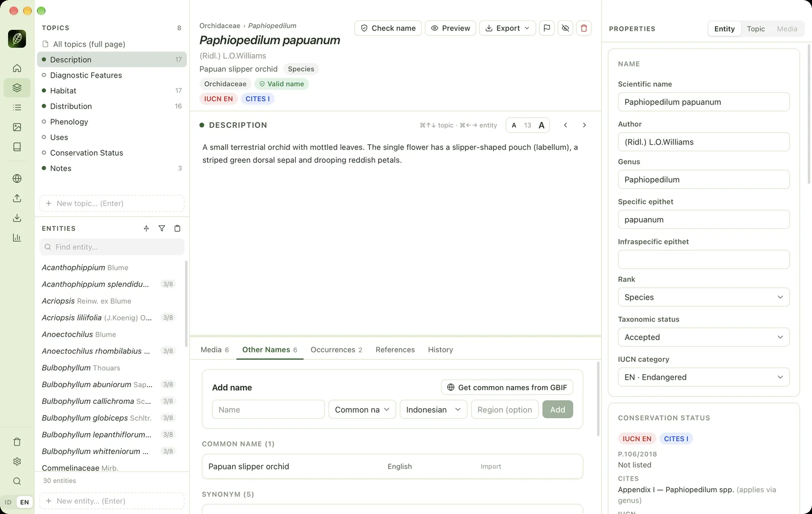Open the sidebar trash bin icon
Viewport: 812px width, 514px height.
(17, 442)
